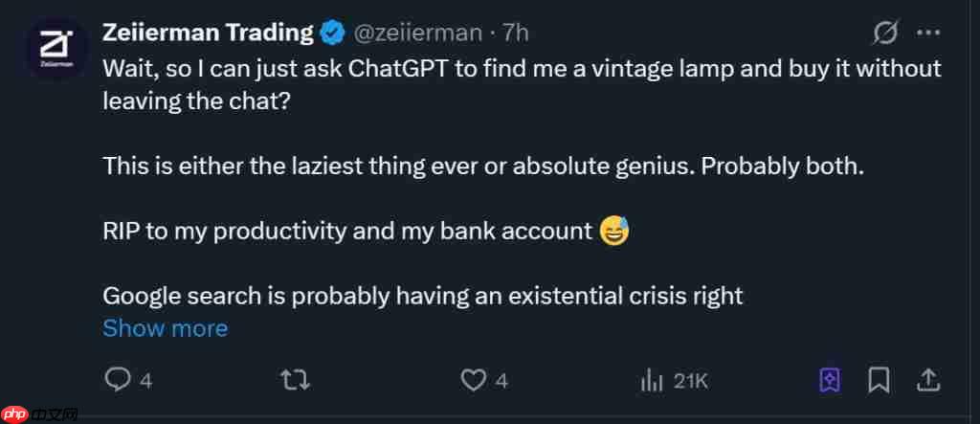Open views analytics bar chart icon
This screenshot has height=424, width=980.
[x=652, y=380]
